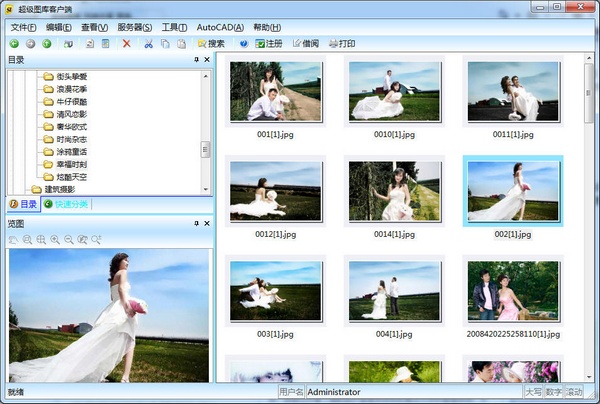Image resolution: width=600 pixels, height=404 pixels.
Task: Click the scissors cut icon
Action: coord(149,44)
